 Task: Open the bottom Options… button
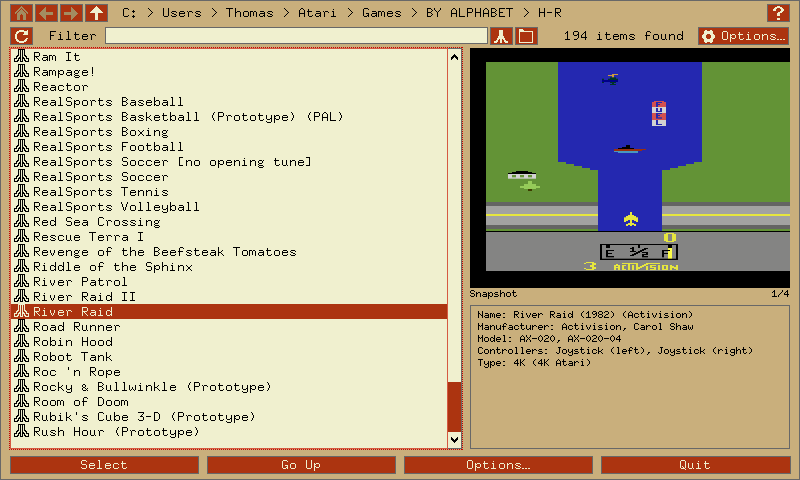click(x=498, y=465)
